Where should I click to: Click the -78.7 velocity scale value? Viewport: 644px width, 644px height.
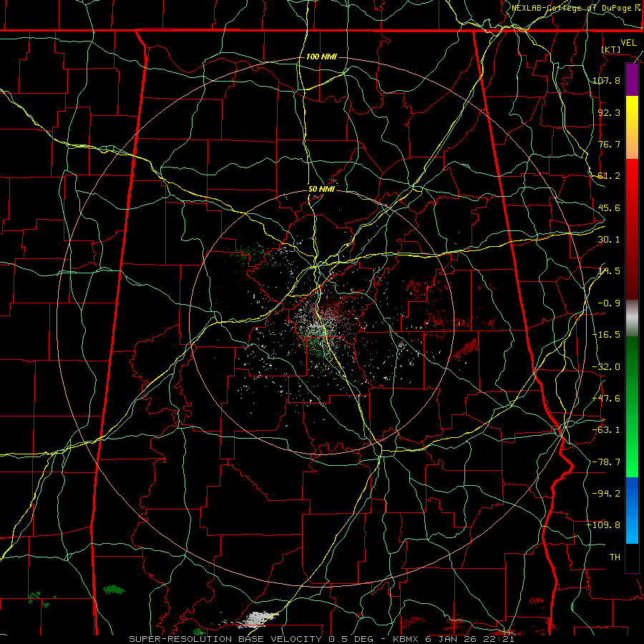606,462
